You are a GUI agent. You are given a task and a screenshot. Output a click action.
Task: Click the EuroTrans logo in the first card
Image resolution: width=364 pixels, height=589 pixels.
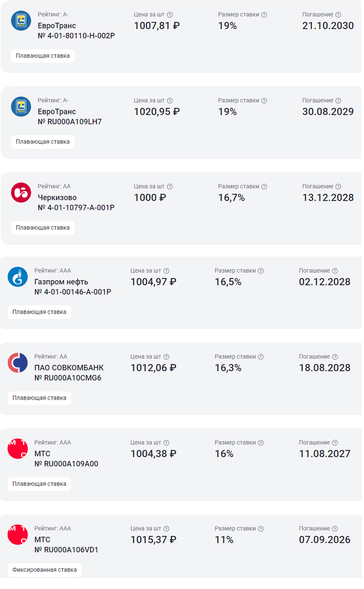[21, 21]
